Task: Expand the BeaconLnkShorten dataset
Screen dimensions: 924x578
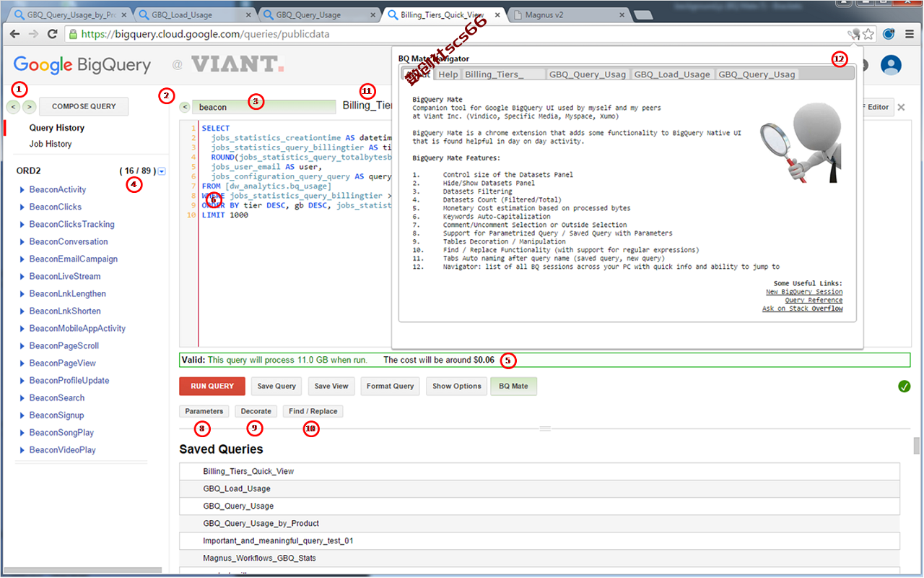Action: 22,311
